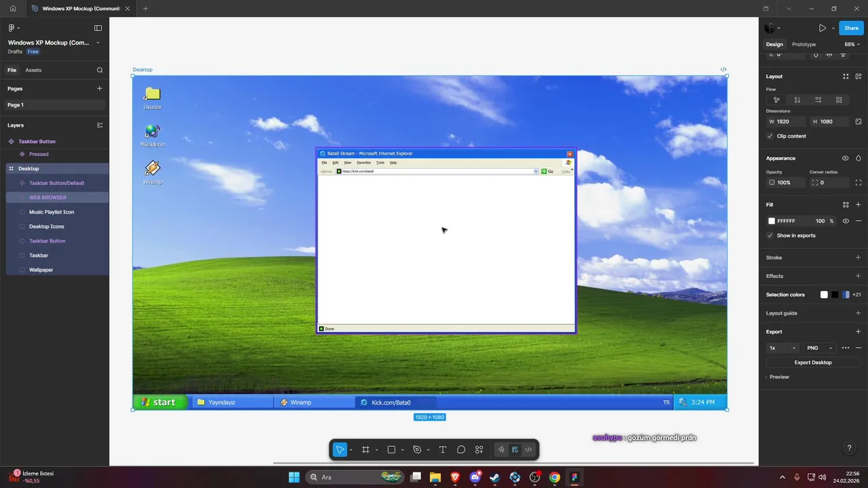868x488 pixels.
Task: Open Frame tool options chevron
Action: 376,450
